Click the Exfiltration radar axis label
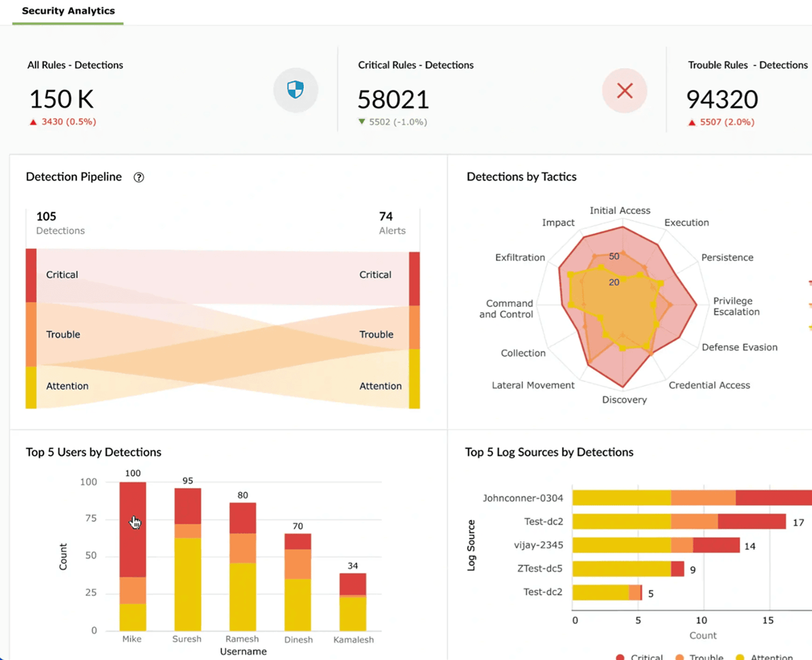Screen dimensions: 812x660 point(520,258)
